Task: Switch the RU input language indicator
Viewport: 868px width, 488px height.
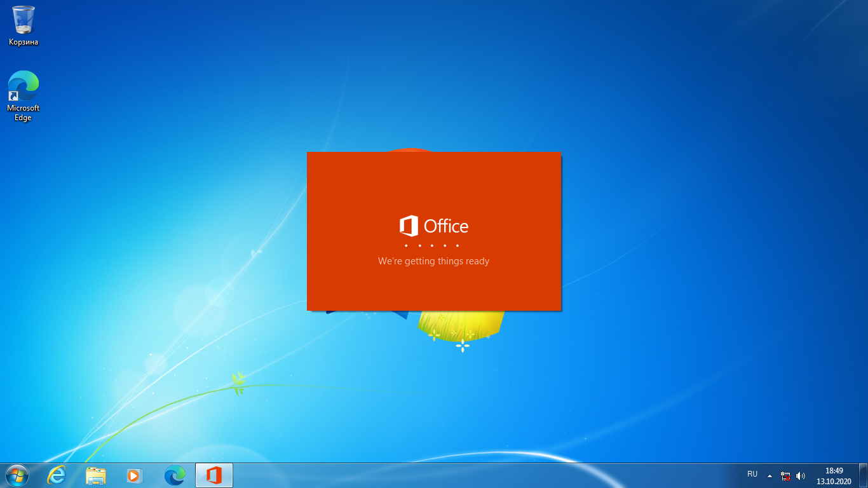Action: [752, 475]
